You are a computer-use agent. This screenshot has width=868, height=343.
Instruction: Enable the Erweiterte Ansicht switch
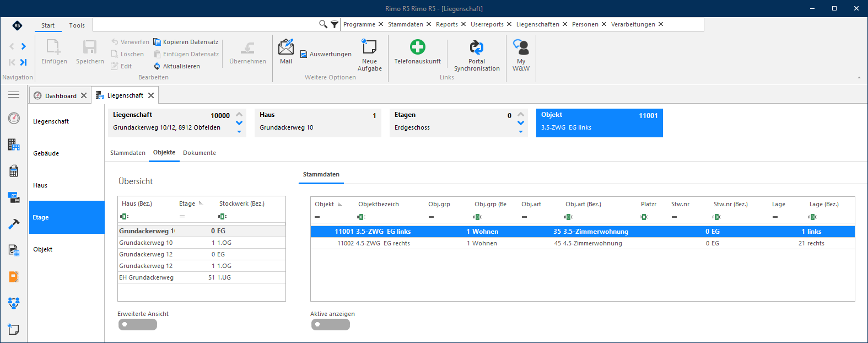click(x=138, y=324)
